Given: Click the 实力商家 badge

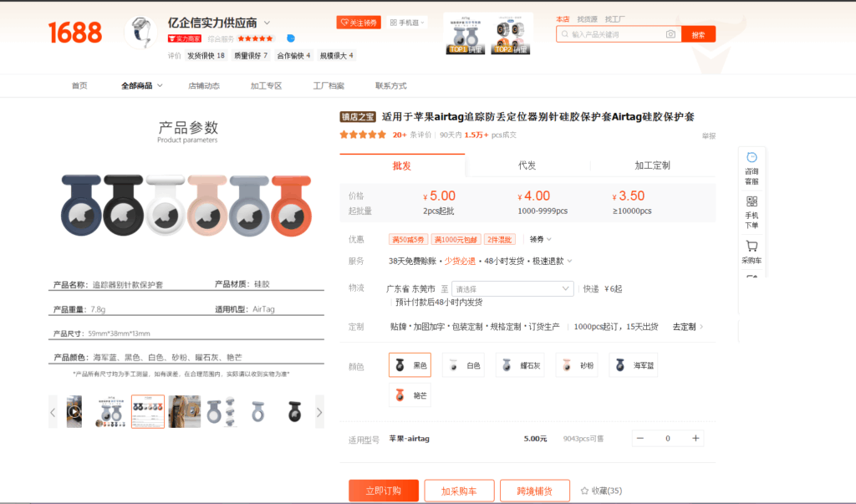Looking at the screenshot, I should click(185, 38).
